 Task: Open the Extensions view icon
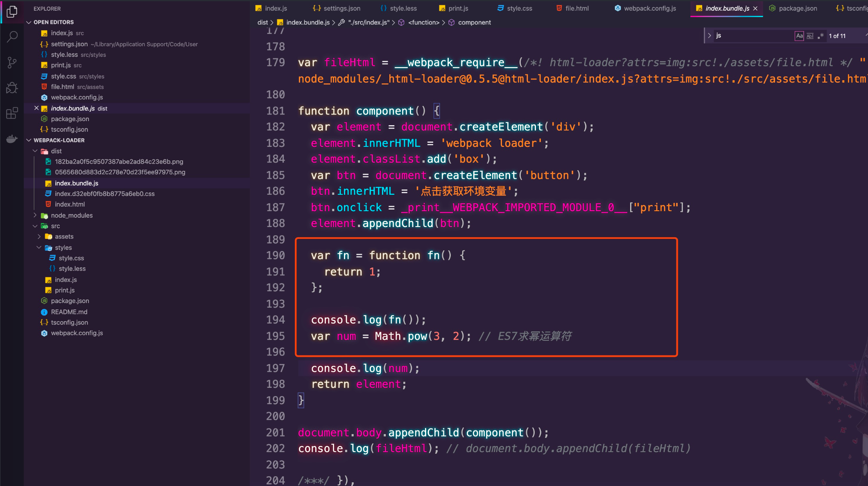(12, 113)
